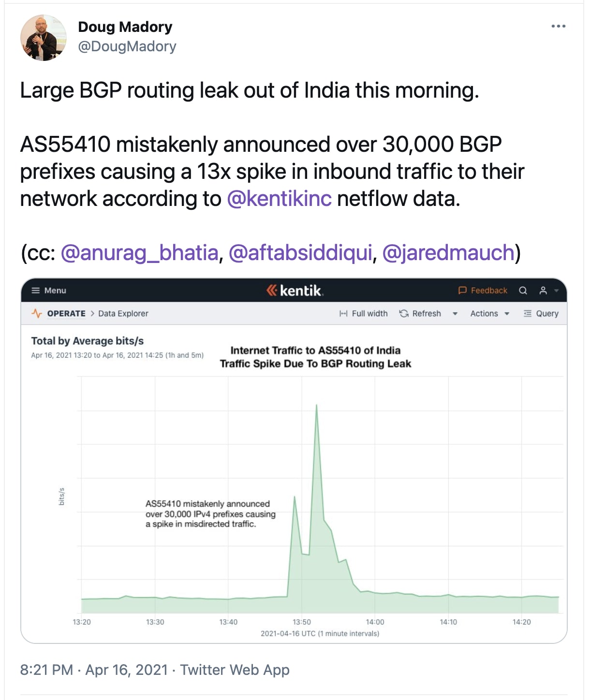
Task: Click the search magnifier icon in Kentik
Action: (x=523, y=291)
